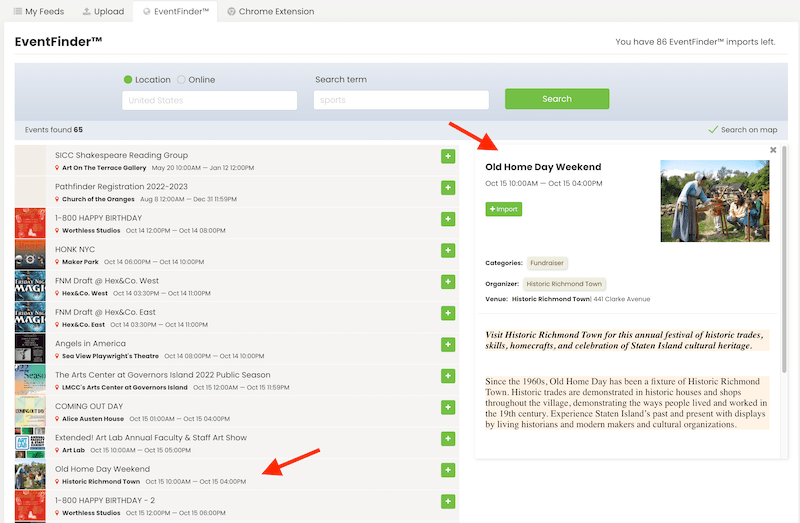Open the Old Home Day Weekend detail photo
The height and width of the screenshot is (523, 800).
coord(715,201)
